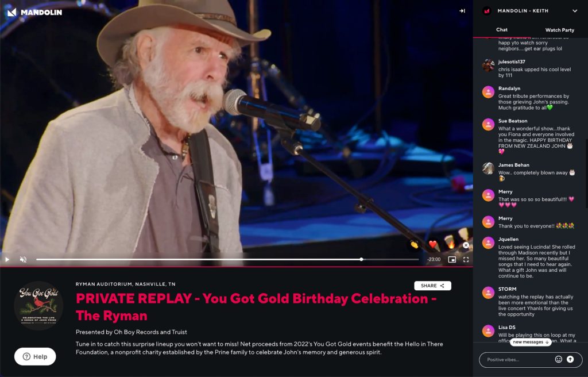Send a heart reaction to the stream
Screen dimensions: 588x377
(432, 244)
